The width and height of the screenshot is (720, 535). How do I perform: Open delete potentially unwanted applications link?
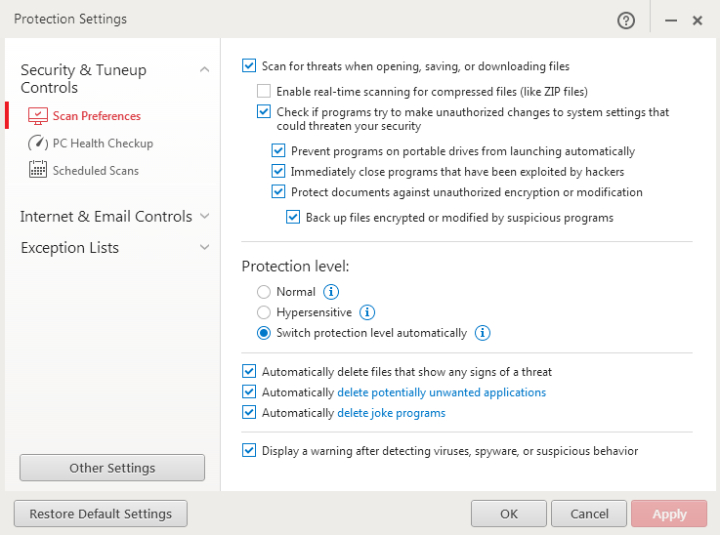point(441,392)
